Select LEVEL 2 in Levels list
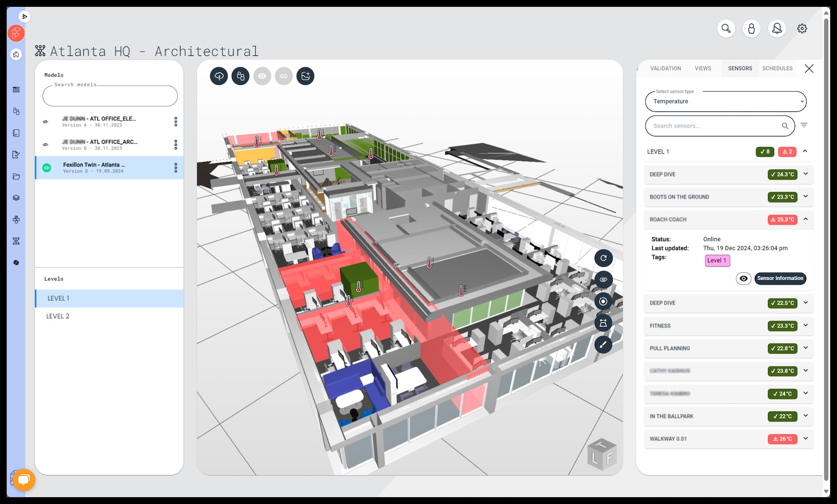Image resolution: width=837 pixels, height=504 pixels. click(58, 316)
